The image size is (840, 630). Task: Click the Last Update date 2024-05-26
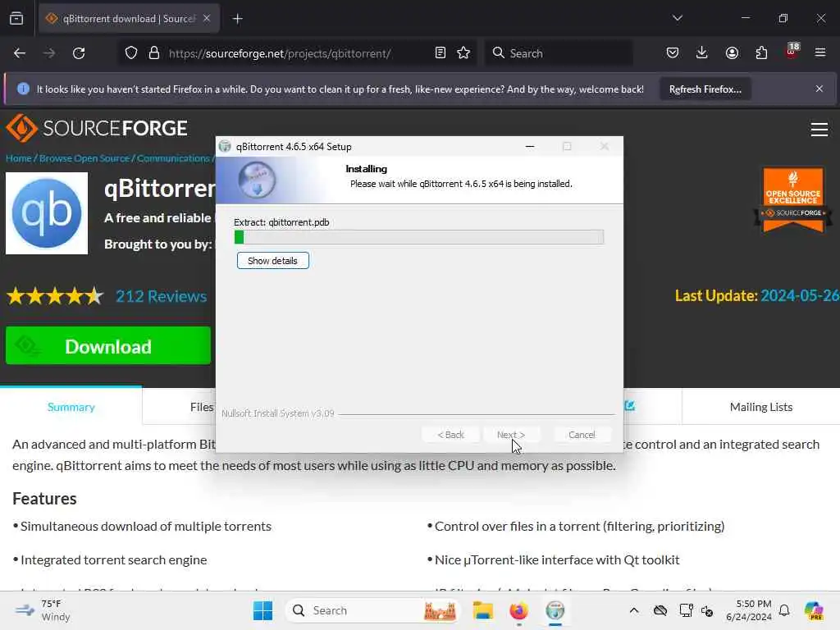coord(800,295)
